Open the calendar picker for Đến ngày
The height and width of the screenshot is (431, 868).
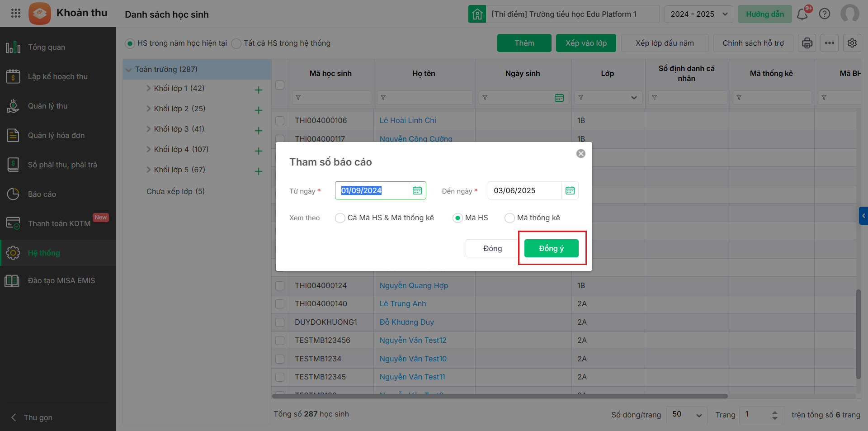pyautogui.click(x=570, y=190)
